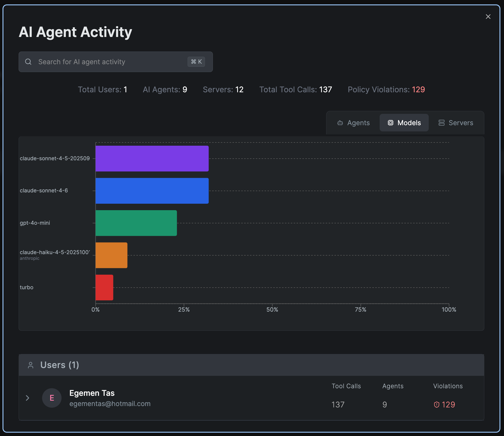Click the purple claude-sonnet-4-5 bar
This screenshot has width=504, height=436.
[152, 159]
